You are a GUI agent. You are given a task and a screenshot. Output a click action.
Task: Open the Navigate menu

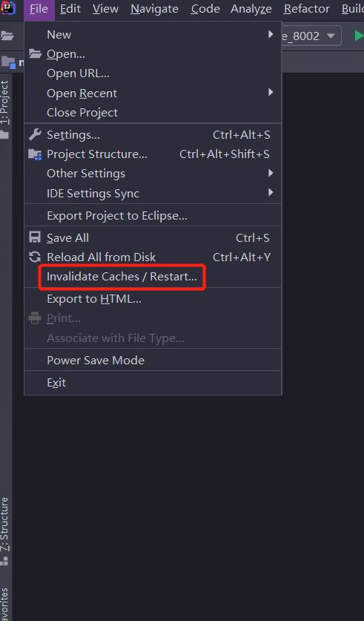[x=154, y=9]
